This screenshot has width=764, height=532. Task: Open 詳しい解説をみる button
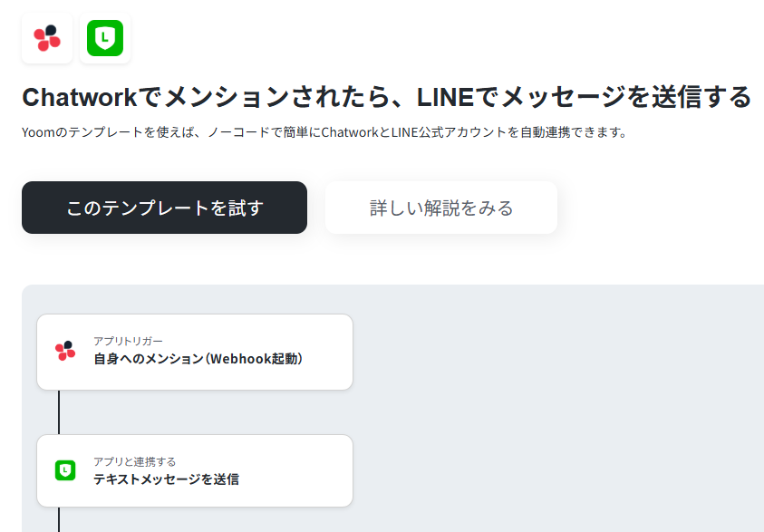[x=441, y=208]
